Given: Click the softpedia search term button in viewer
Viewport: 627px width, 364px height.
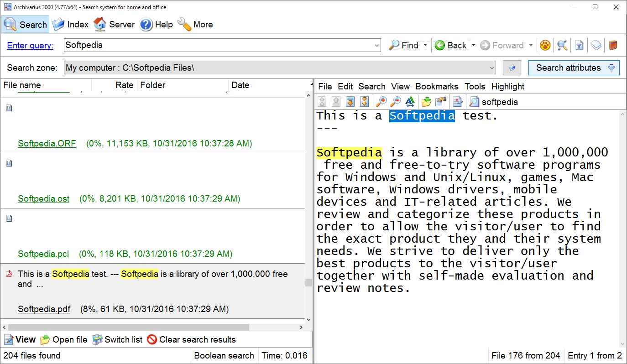Looking at the screenshot, I should (494, 102).
